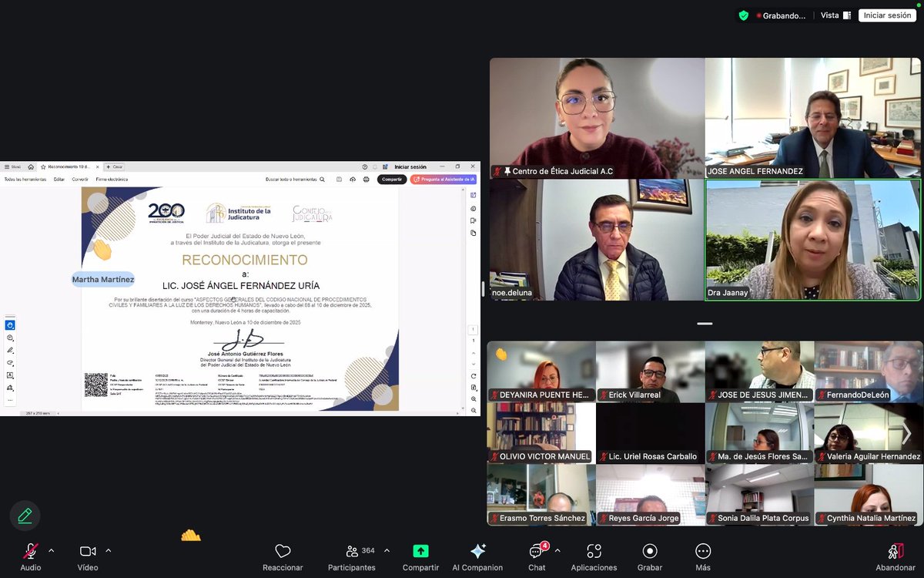Open the AI Companion panel
924x578 pixels.
click(x=477, y=556)
